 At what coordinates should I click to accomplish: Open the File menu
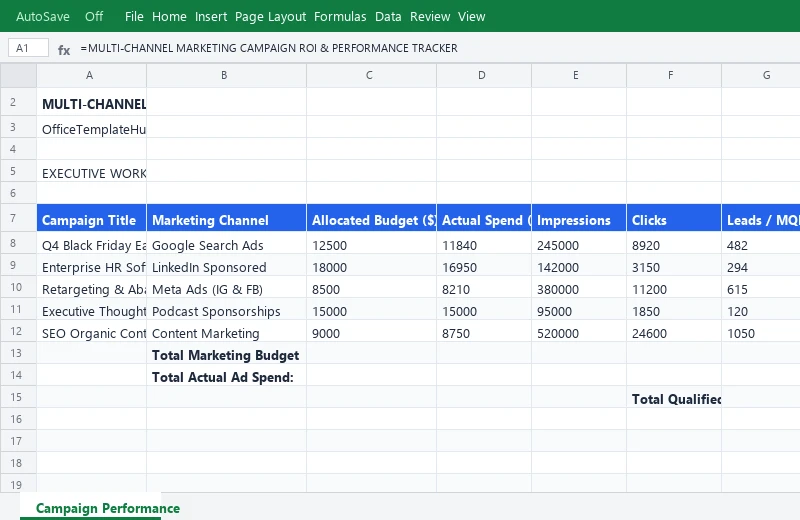point(134,16)
